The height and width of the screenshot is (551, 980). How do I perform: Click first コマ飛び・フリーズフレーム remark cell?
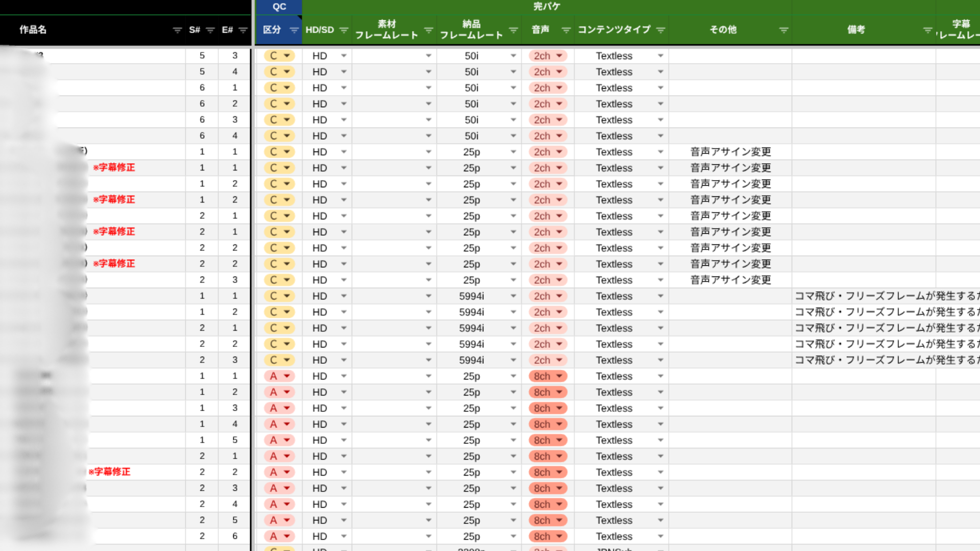[x=864, y=296]
